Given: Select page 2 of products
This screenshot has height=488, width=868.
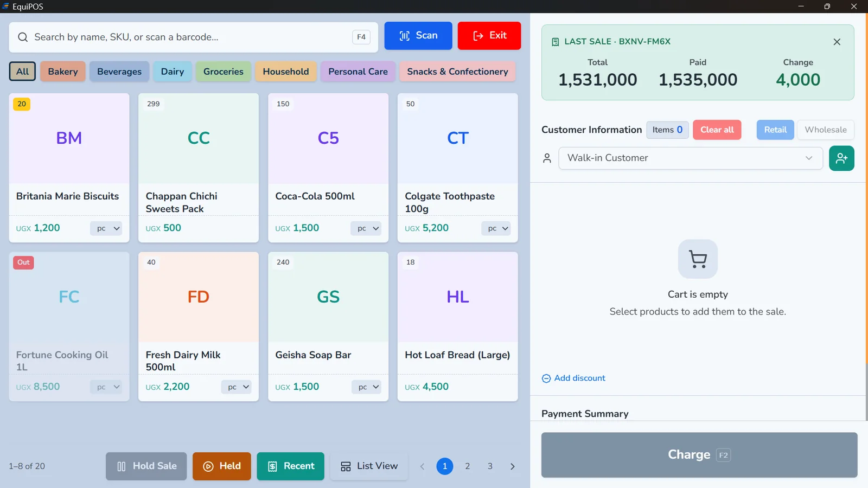Looking at the screenshot, I should click(467, 466).
